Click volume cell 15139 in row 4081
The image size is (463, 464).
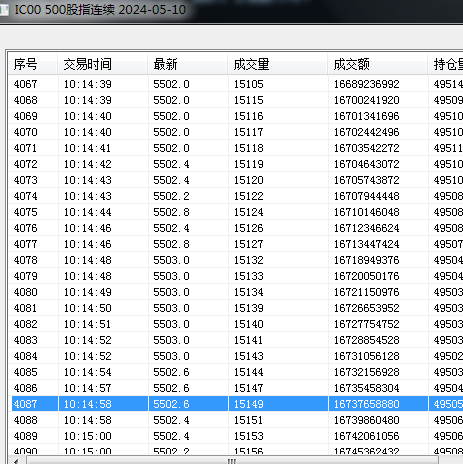coord(249,308)
